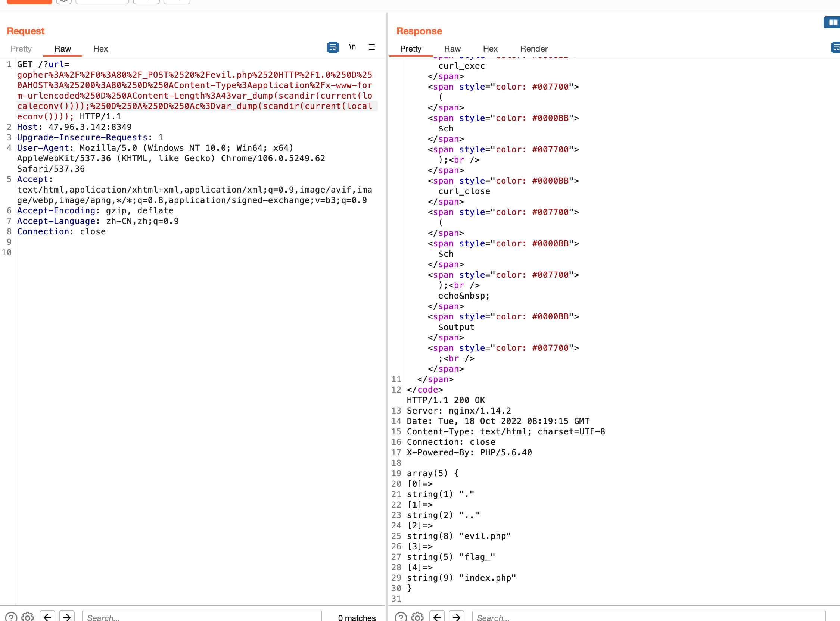Click the 'Accept:' header name on line 5
This screenshot has width=840, height=621.
click(35, 179)
